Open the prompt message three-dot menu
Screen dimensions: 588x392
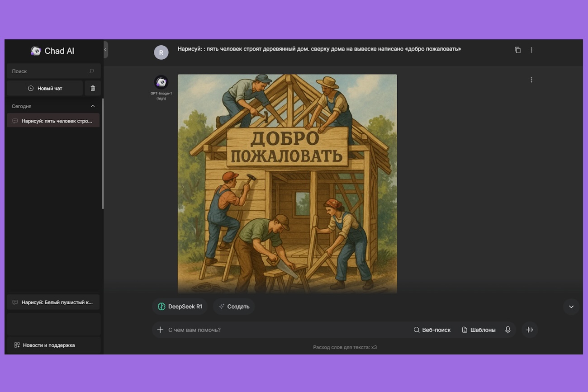click(x=531, y=50)
